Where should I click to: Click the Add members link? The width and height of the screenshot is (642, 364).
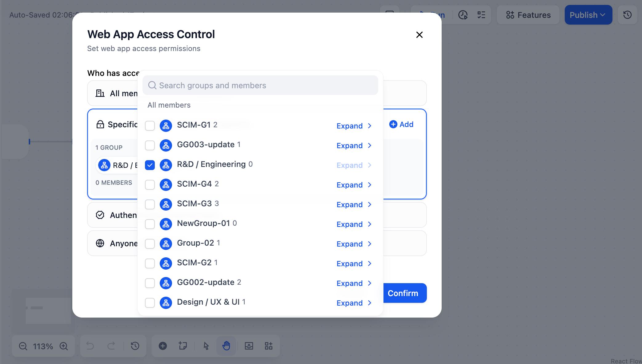click(401, 124)
